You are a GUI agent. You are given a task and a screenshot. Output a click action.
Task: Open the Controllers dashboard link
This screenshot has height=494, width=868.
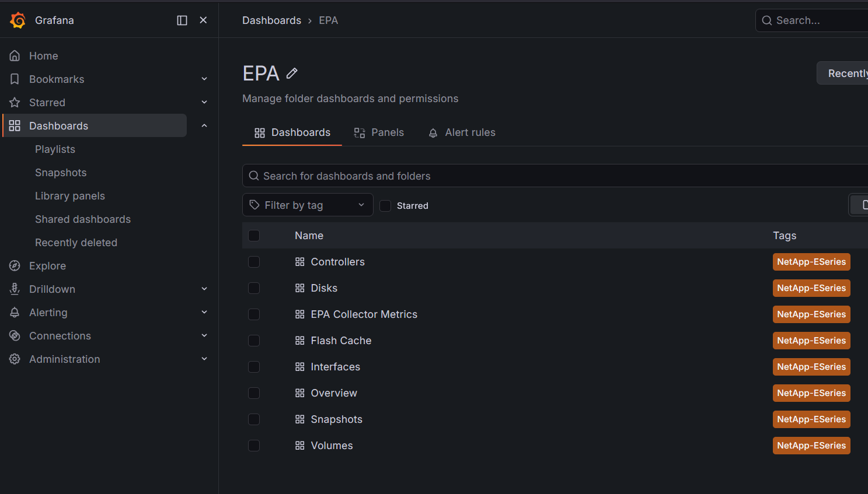(x=337, y=262)
